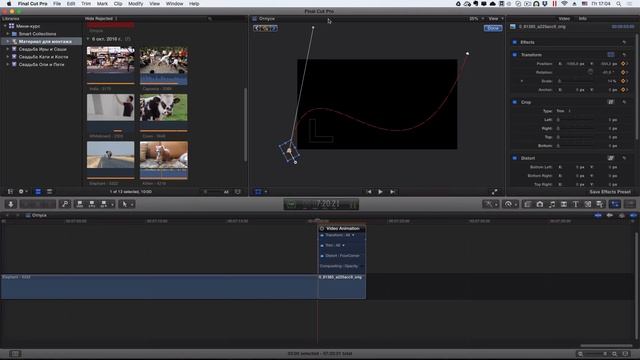Open the Crop Type dropdown
Image resolution: width=640 pixels, height=360 pixels.
click(563, 111)
